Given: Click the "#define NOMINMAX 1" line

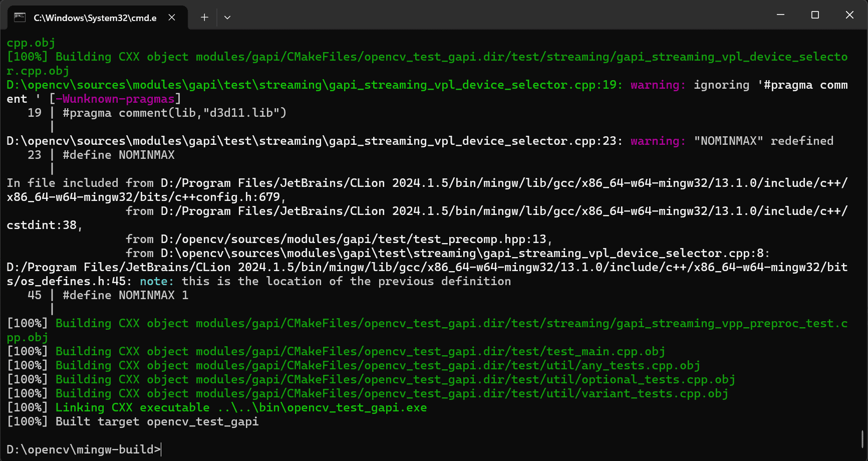Looking at the screenshot, I should point(126,295).
